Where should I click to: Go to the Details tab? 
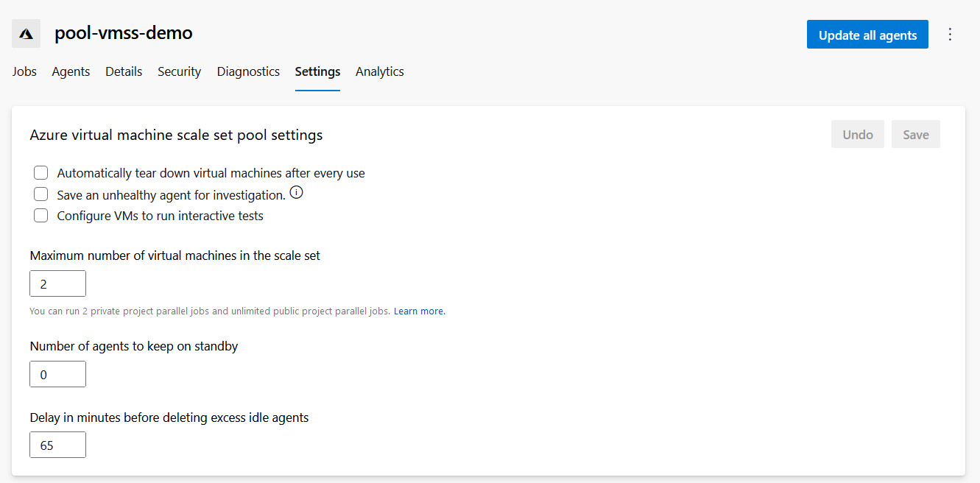click(124, 71)
